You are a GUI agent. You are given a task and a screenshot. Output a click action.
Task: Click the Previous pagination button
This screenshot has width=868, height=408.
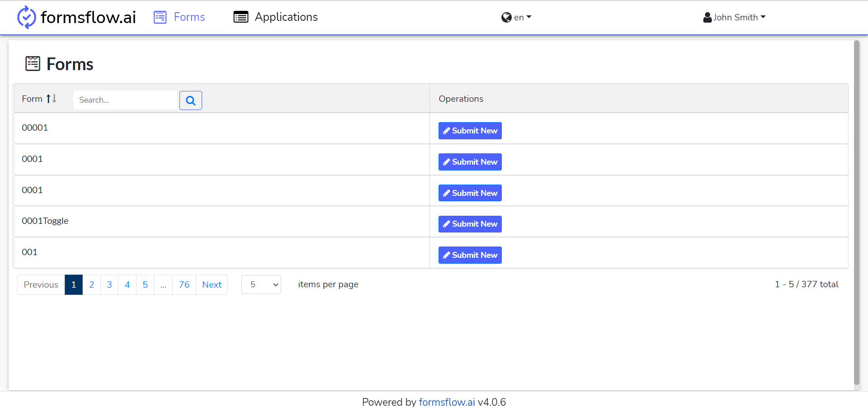41,285
